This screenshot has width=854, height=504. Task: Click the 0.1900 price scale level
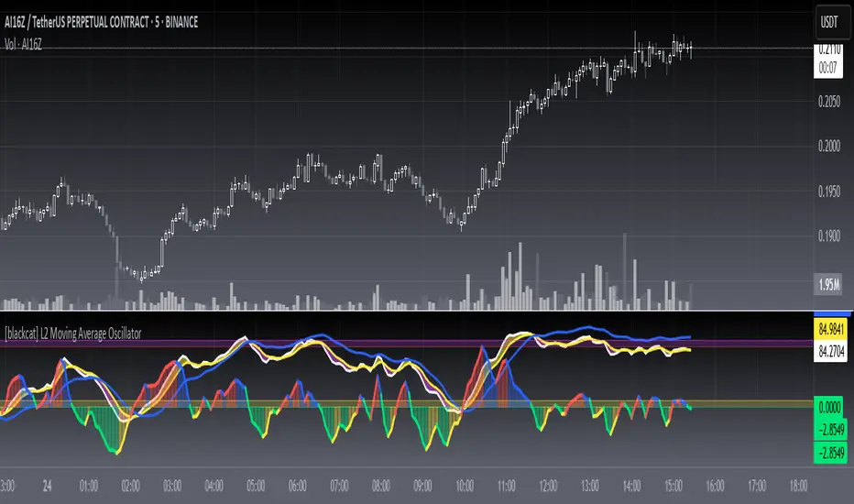click(828, 236)
